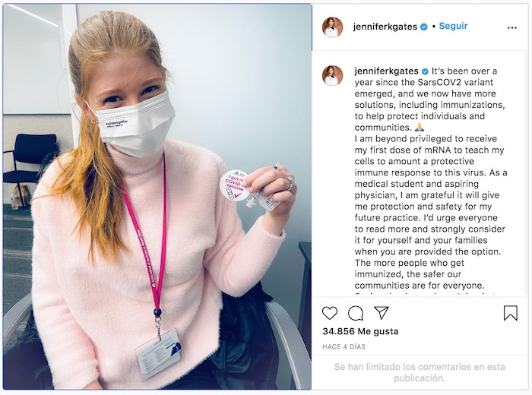532x395 pixels.
Task: Click the profile avatar beside the Seguir link
Action: tap(333, 27)
